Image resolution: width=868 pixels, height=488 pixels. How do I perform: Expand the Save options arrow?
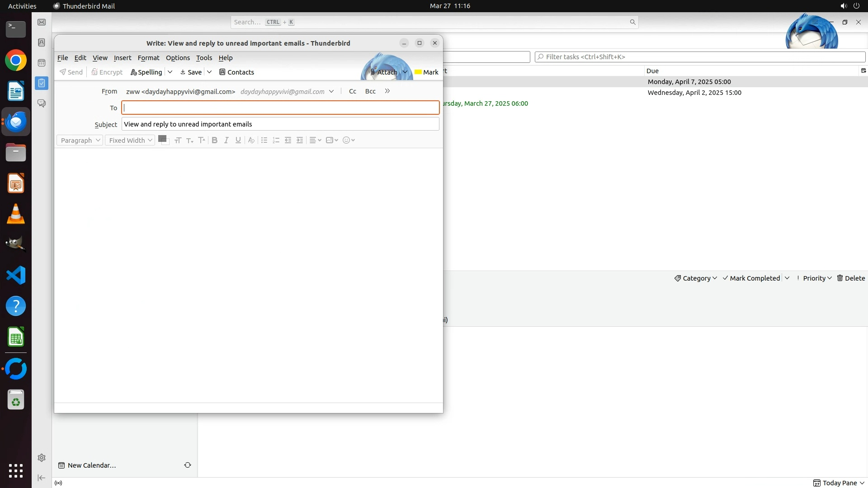pos(209,72)
